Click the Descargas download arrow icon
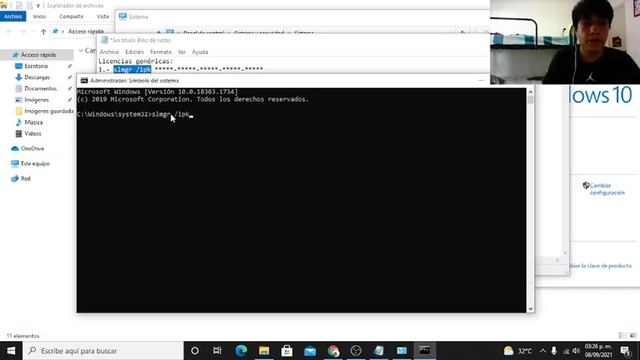Image resolution: width=640 pixels, height=360 pixels. point(18,77)
